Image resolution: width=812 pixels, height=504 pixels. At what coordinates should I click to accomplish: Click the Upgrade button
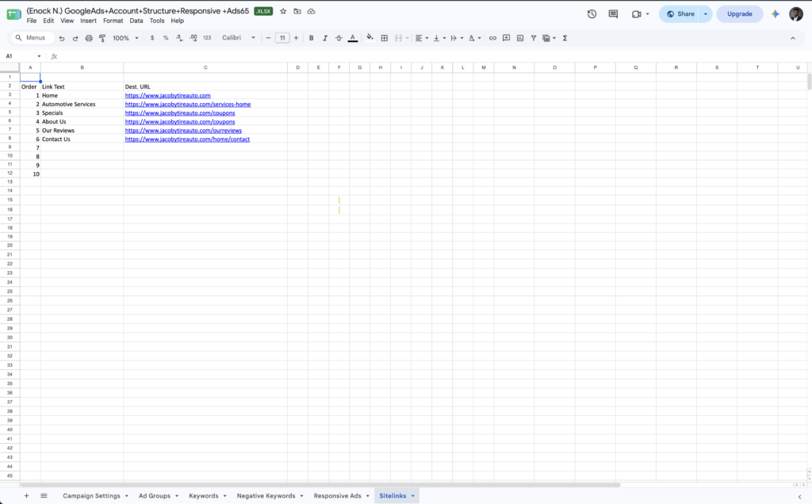pyautogui.click(x=740, y=14)
